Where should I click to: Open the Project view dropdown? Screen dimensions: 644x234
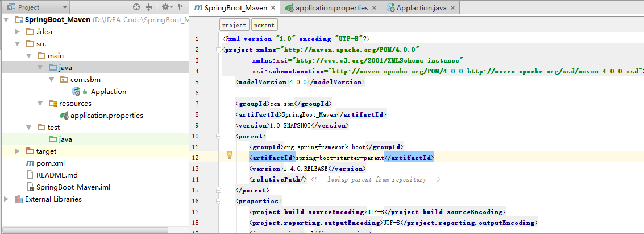[36, 7]
